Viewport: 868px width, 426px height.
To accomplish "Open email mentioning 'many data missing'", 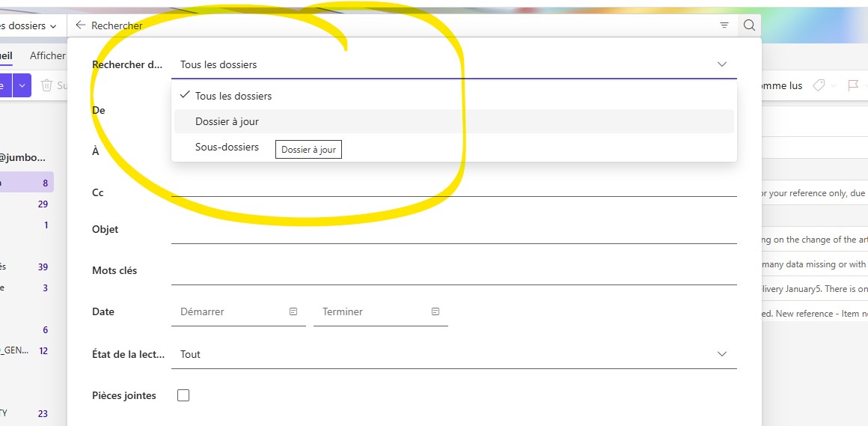I will point(815,264).
